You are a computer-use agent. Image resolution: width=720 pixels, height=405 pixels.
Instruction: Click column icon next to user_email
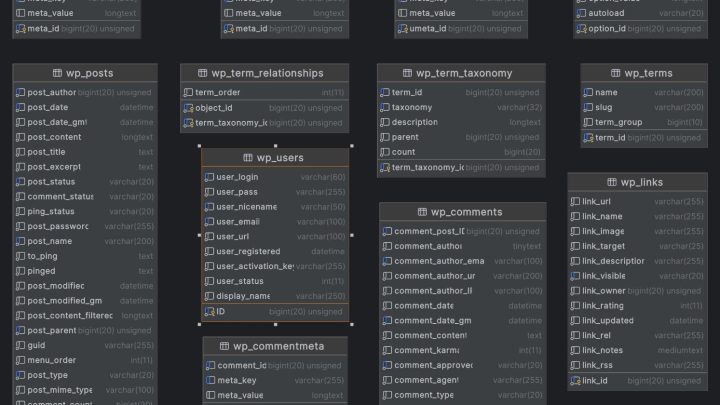(209, 222)
